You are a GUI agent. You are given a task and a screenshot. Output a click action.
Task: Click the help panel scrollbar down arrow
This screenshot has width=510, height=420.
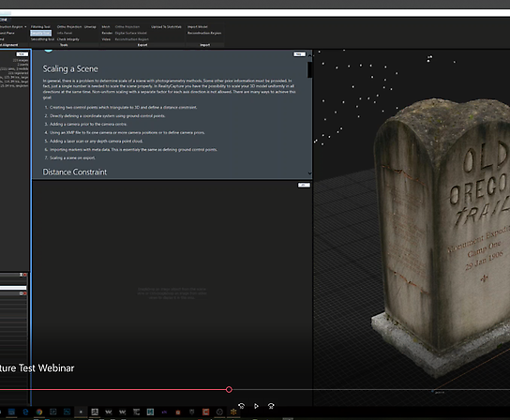309,173
